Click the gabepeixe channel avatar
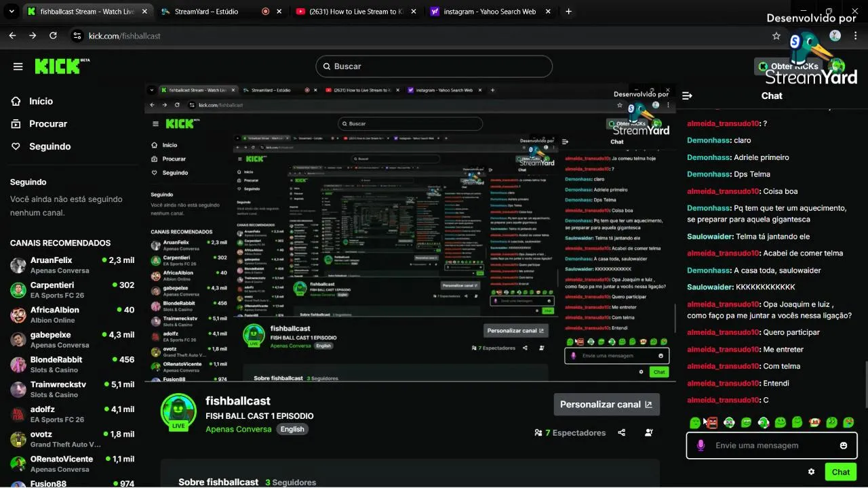Image resolution: width=868 pixels, height=488 pixels. (18, 340)
